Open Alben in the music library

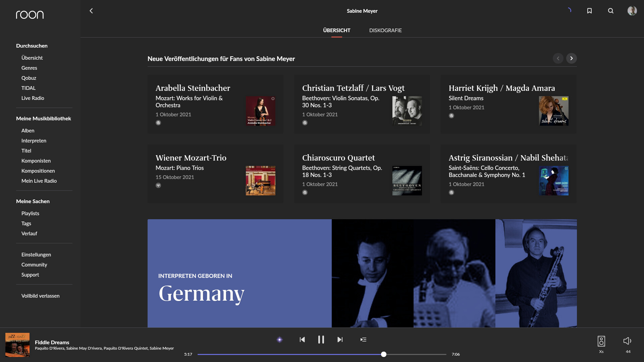point(28,130)
